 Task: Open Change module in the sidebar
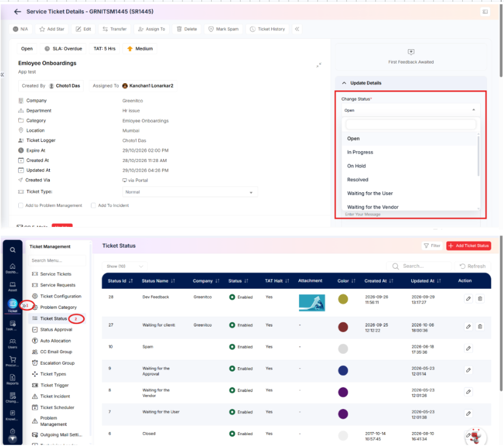coord(12,398)
